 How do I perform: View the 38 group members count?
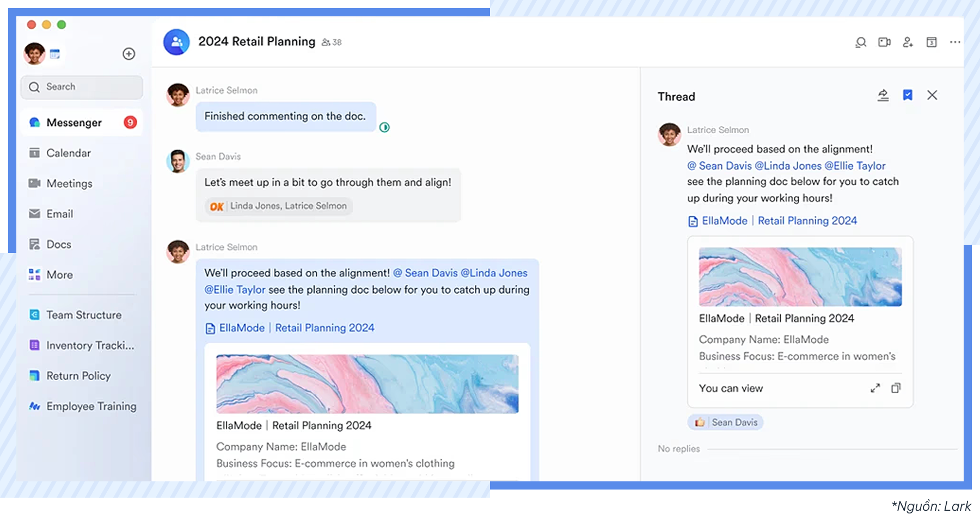(x=332, y=42)
